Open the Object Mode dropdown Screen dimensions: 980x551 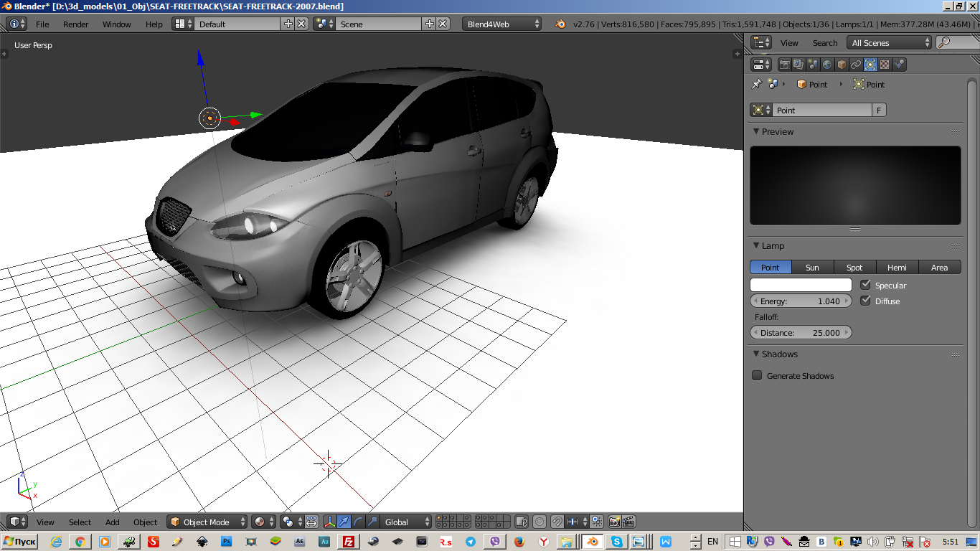point(207,522)
